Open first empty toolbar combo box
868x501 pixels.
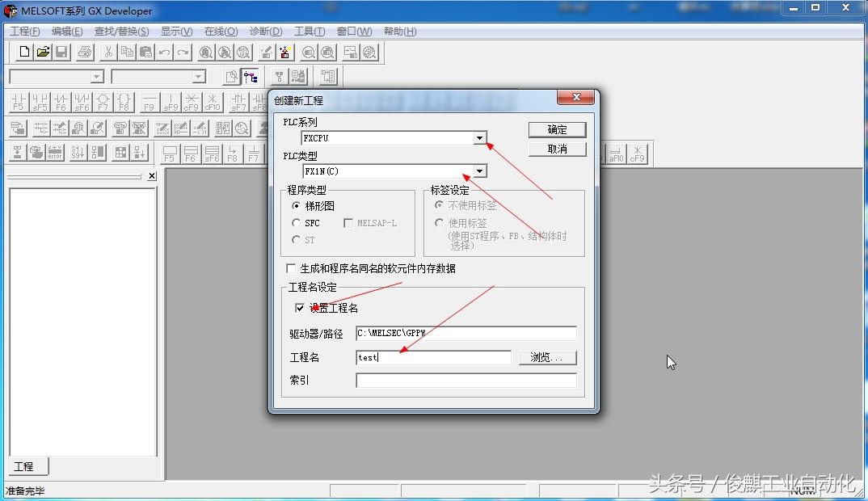click(57, 77)
